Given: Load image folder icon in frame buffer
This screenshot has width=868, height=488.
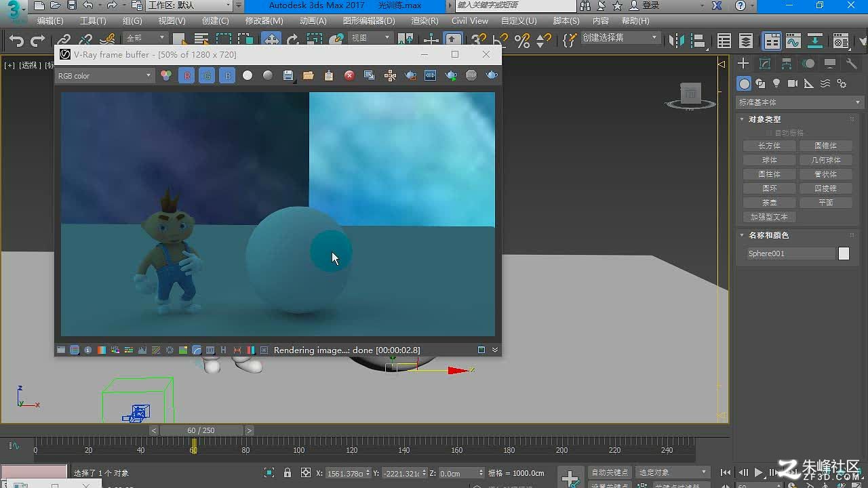Looking at the screenshot, I should (x=309, y=76).
